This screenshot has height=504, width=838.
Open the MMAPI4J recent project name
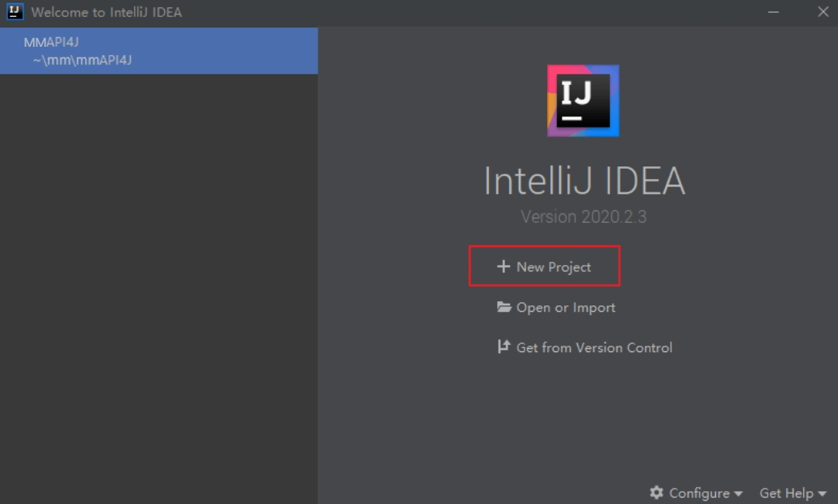[51, 43]
